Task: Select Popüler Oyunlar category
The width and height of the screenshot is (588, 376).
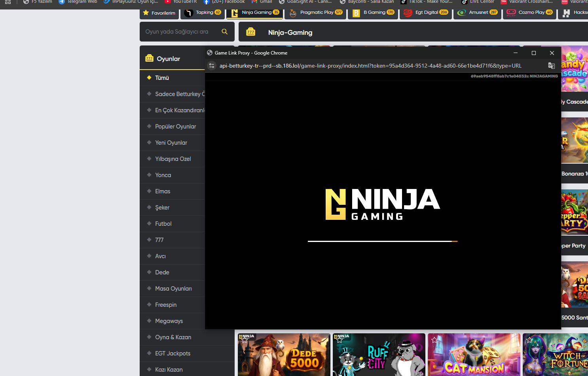Action: (175, 127)
